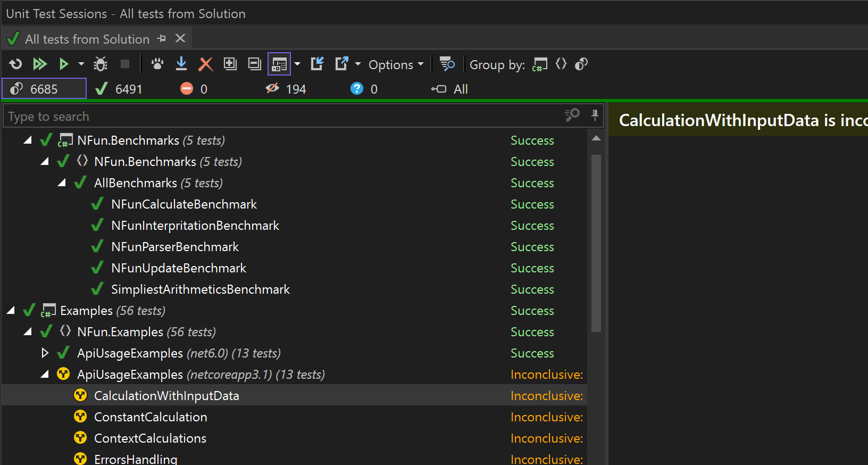Click the Collapse All tree icon
Screen dimensions: 868x465
[x=255, y=64]
